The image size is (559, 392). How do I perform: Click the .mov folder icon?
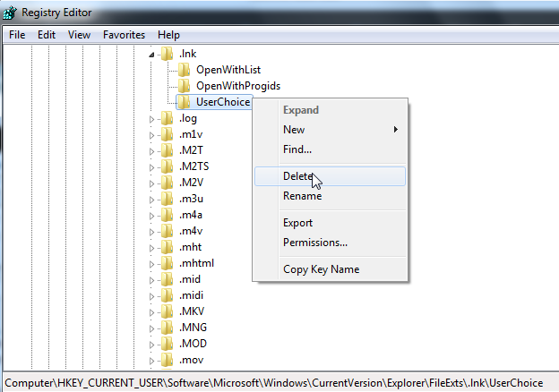click(167, 360)
